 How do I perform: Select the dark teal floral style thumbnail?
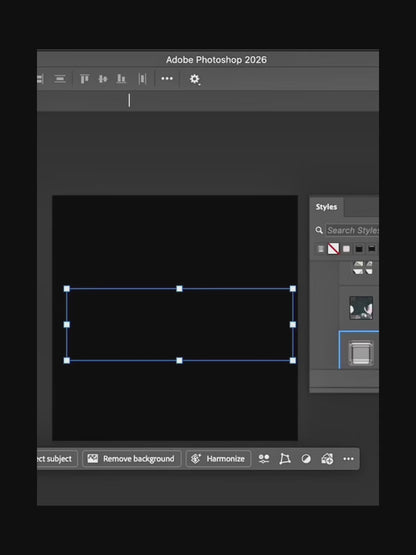click(361, 308)
